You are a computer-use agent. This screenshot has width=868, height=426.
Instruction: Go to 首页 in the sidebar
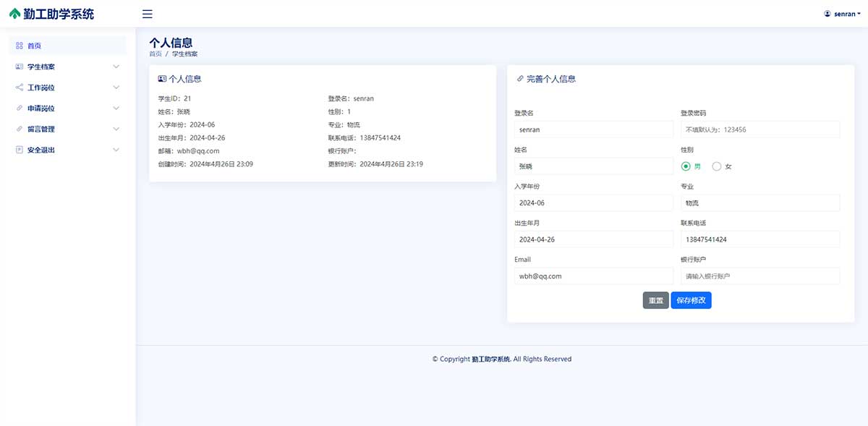coord(35,46)
